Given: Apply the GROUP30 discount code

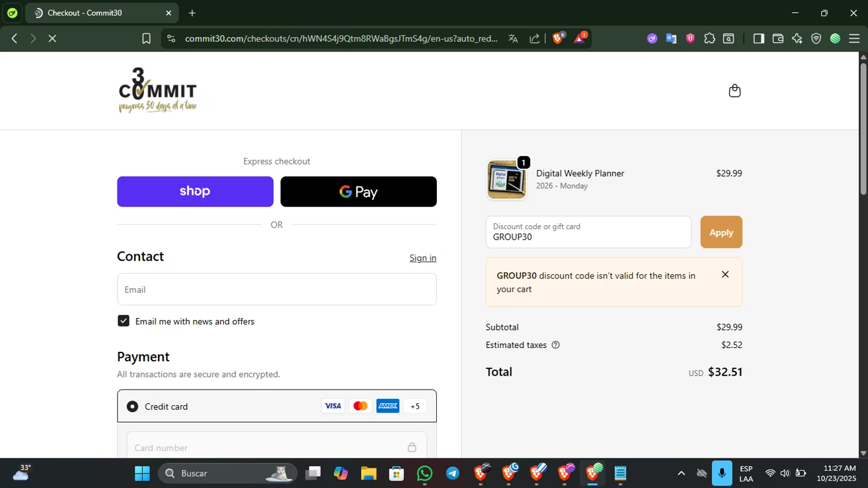Looking at the screenshot, I should coord(721,232).
